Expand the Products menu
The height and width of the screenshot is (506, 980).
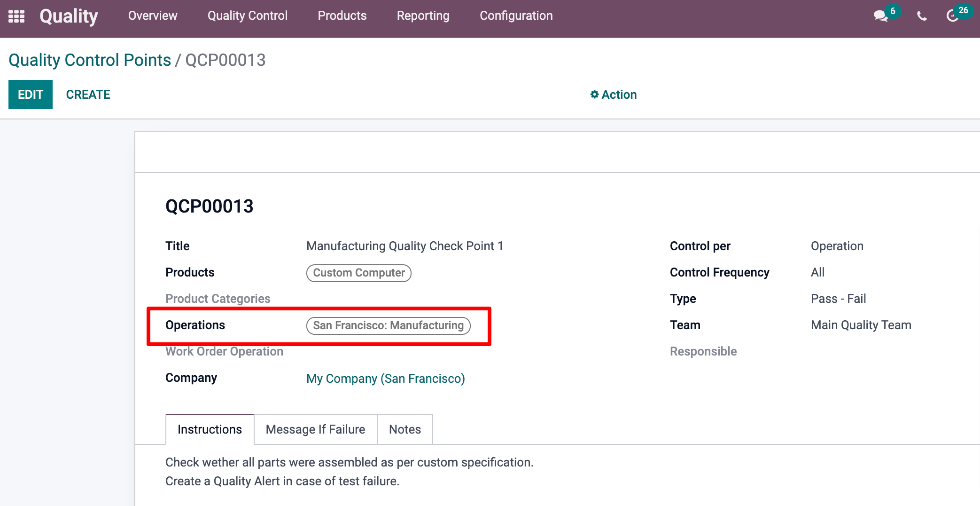(x=342, y=16)
